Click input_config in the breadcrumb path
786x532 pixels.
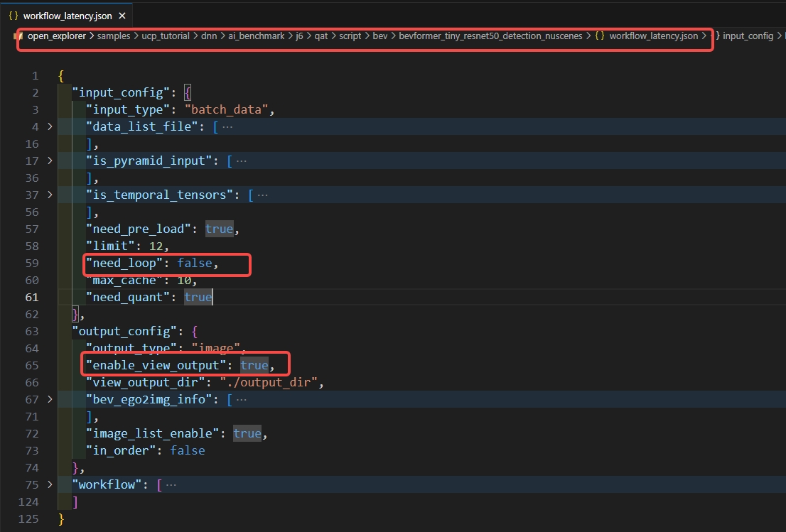click(748, 36)
